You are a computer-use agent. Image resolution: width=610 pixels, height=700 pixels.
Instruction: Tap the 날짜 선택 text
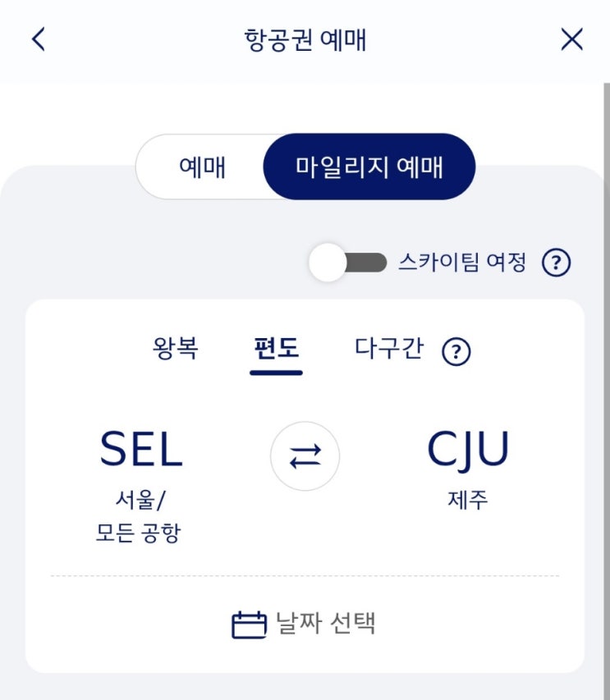[x=327, y=624]
